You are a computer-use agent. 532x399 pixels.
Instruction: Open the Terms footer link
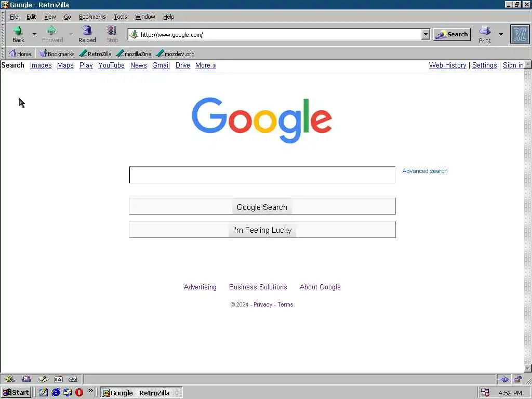pyautogui.click(x=285, y=304)
